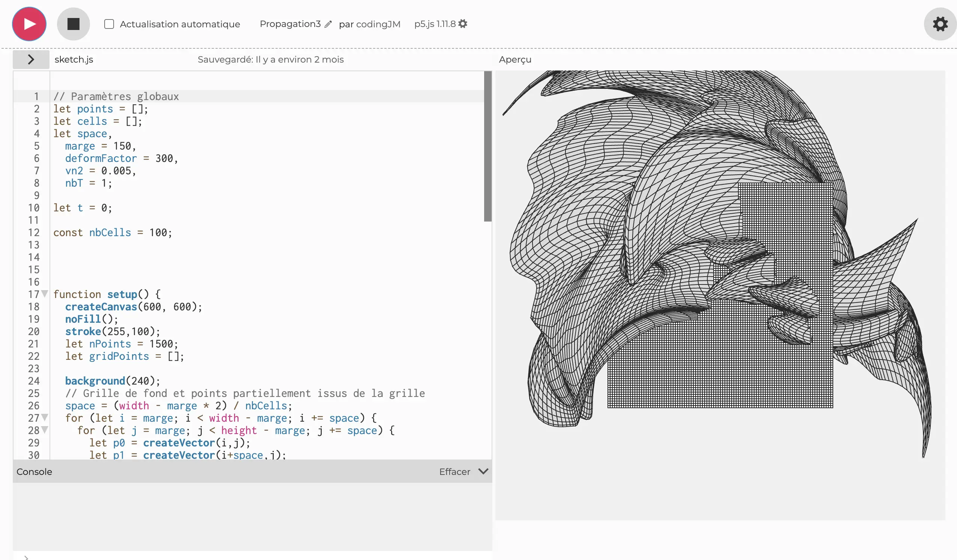
Task: Fold the inner for loop at line 28
Action: [45, 430]
